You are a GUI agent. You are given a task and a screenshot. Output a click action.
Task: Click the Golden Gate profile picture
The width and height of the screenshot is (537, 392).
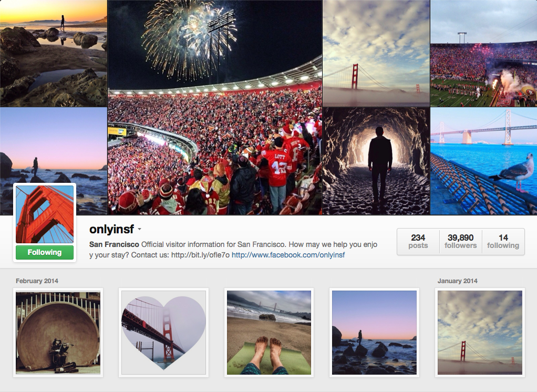pos(45,214)
